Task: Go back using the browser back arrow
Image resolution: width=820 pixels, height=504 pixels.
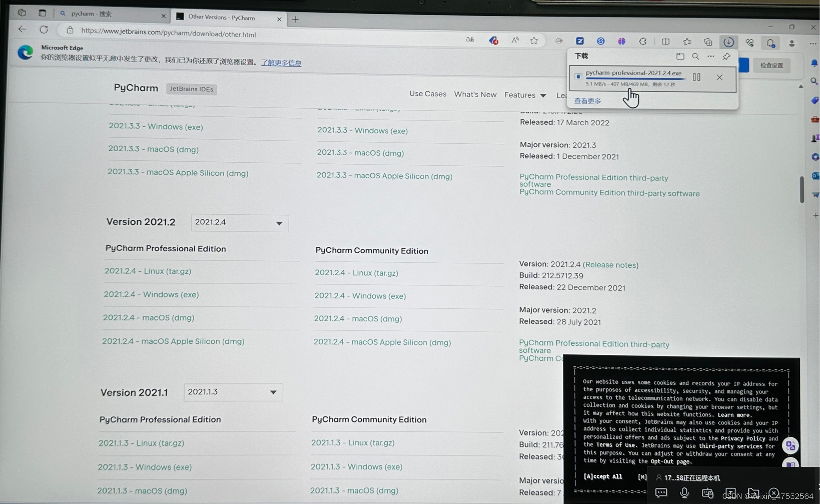Action: coord(22,29)
